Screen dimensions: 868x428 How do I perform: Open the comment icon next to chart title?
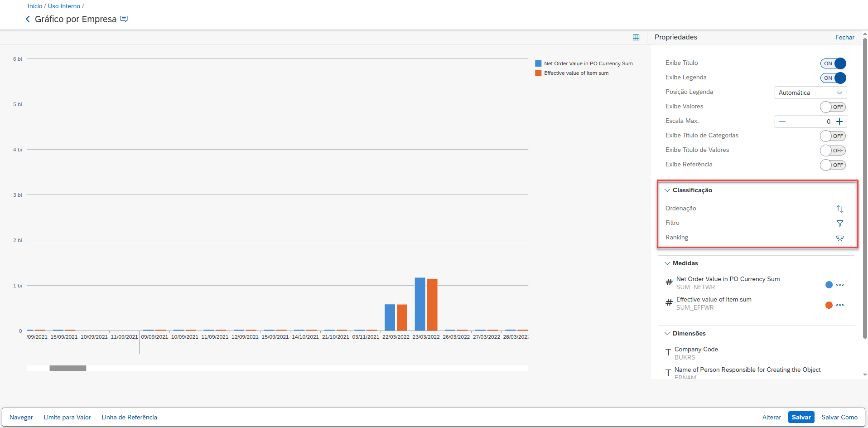coord(124,19)
